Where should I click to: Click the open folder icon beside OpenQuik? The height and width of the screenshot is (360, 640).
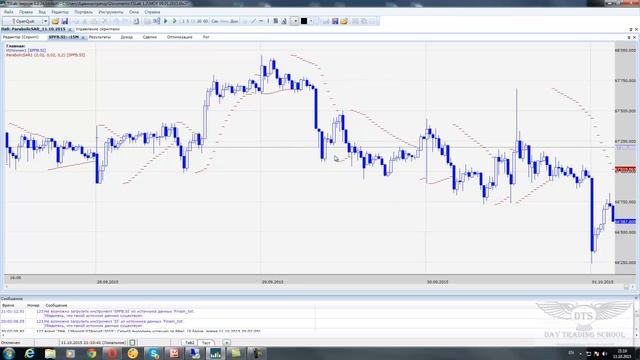click(x=55, y=21)
